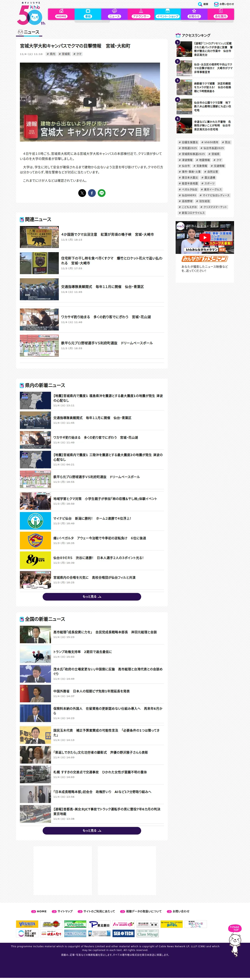Open ranking item 3 about 麻酔銃でクマ捕獲
Viewport: 250px width, 980px height.
[x=204, y=88]
